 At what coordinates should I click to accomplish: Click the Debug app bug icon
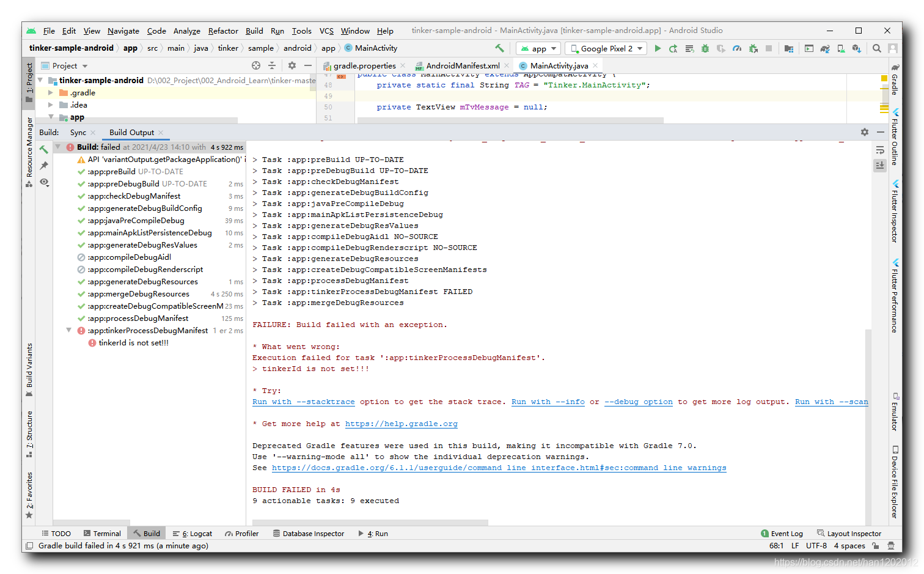click(705, 48)
